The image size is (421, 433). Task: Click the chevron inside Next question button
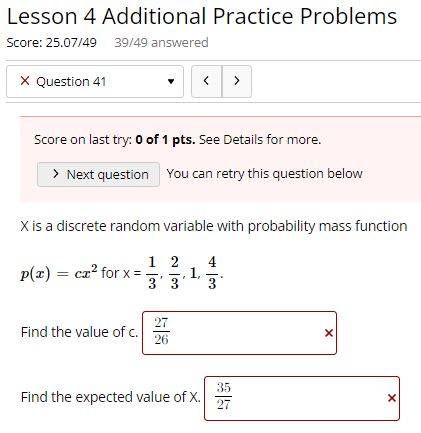pyautogui.click(x=56, y=174)
